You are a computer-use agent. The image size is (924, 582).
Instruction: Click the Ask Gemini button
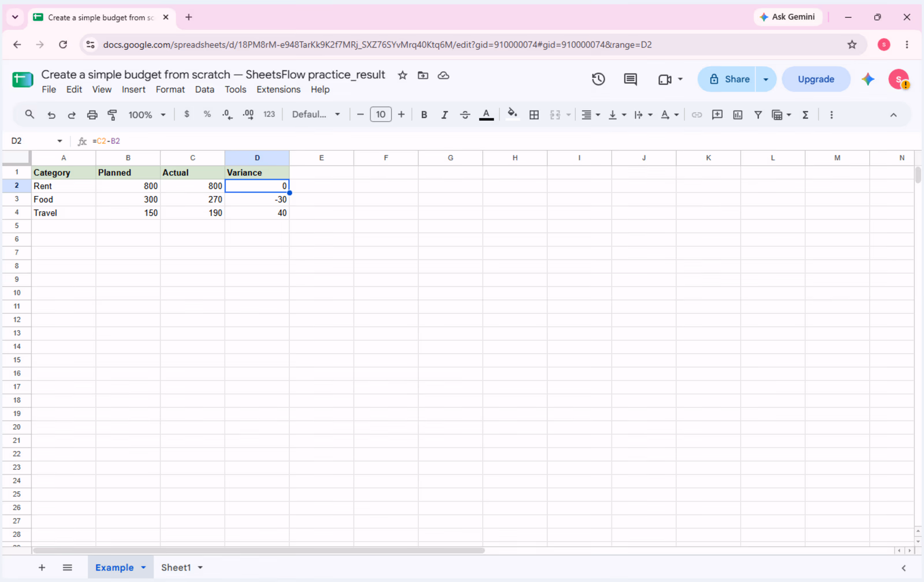click(788, 17)
